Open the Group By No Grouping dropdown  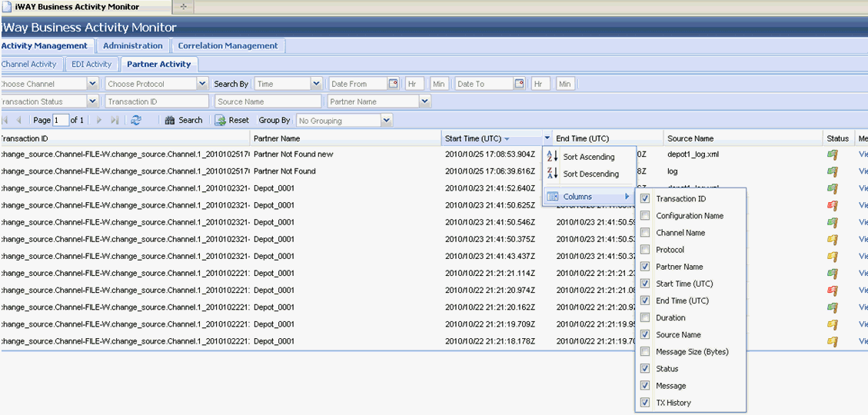387,121
